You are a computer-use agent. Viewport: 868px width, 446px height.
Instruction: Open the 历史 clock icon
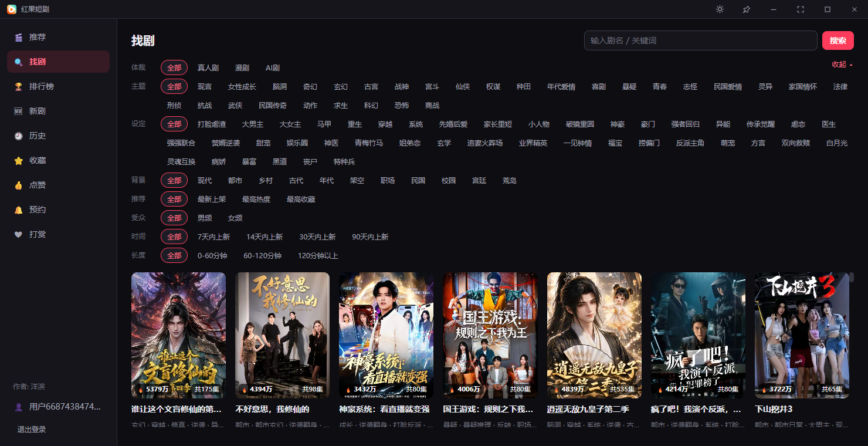(19, 136)
